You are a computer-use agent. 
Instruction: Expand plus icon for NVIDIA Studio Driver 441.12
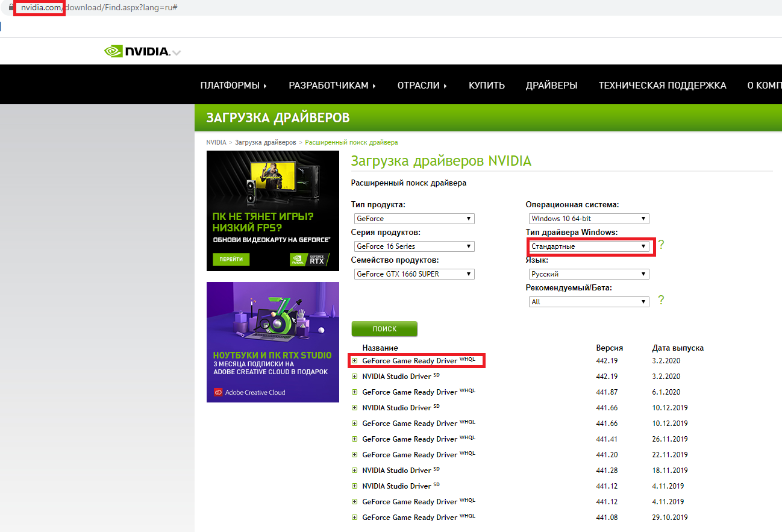click(x=355, y=486)
